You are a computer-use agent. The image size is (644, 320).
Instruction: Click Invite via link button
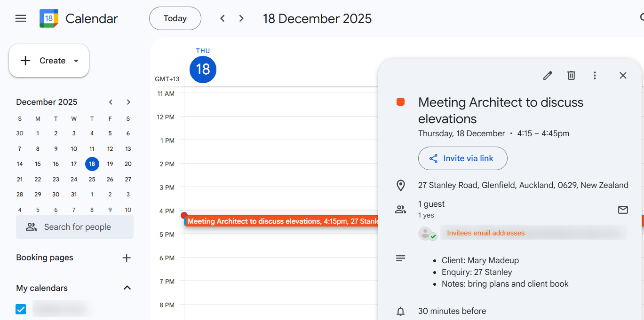click(x=462, y=158)
